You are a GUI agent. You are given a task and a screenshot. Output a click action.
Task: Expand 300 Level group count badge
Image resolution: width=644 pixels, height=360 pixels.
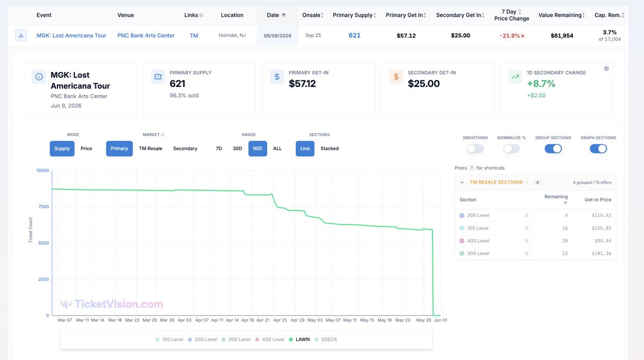click(x=526, y=253)
